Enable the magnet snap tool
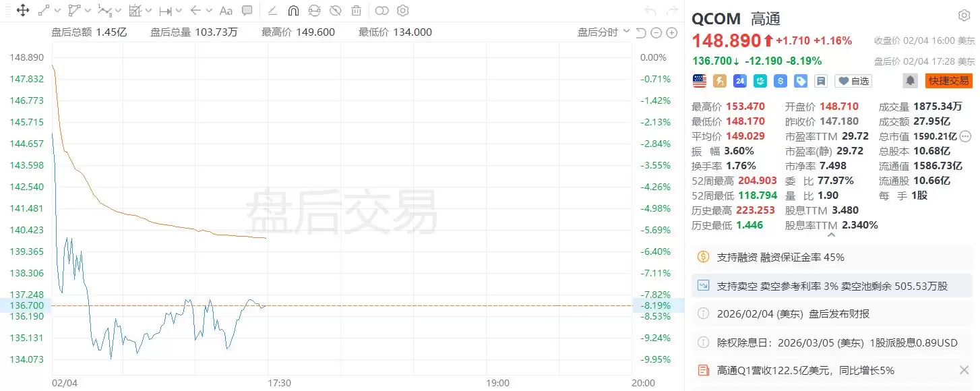Screen dimensions: 980x391 click(293, 11)
